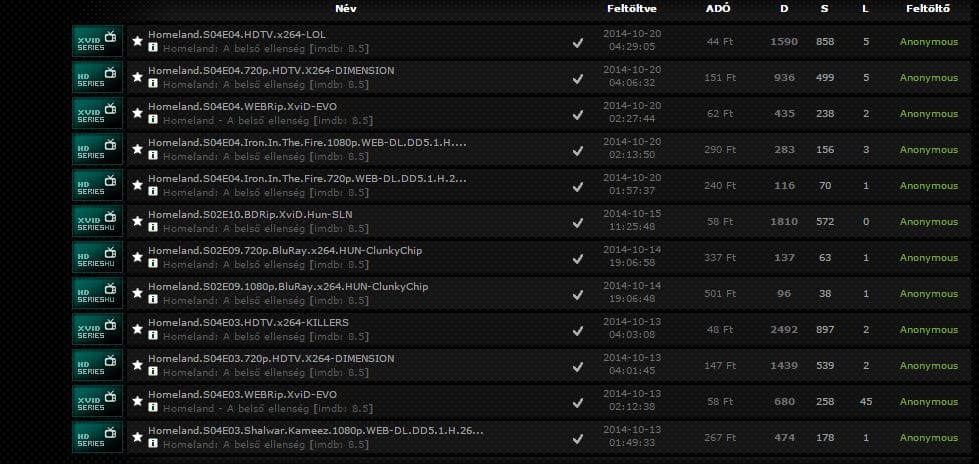This screenshot has height=464, width=979.
Task: Open Homeland.S04E04.Iron.In.The.Fire.720p.WEB-DL torrent link
Action: tap(307, 179)
